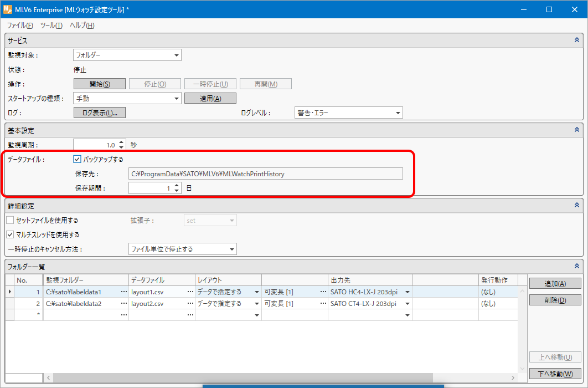Open row 1 レイアウト dropdown
Viewport: 588px width, 388px height.
pyautogui.click(x=257, y=292)
